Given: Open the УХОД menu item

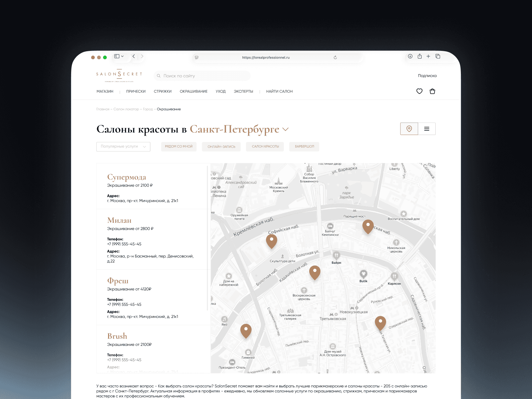Looking at the screenshot, I should pos(220,91).
